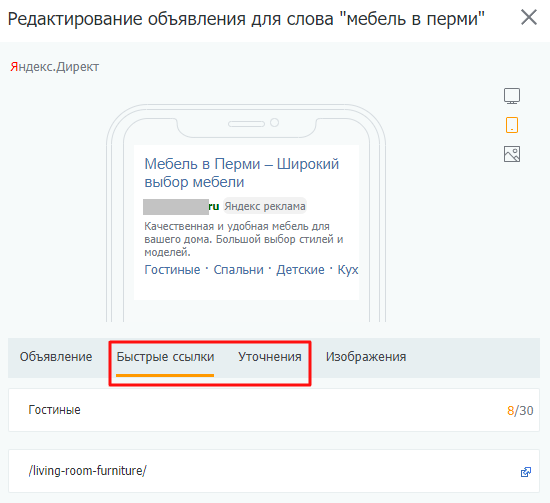
Task: Go to the Изображения tab
Action: (x=366, y=357)
